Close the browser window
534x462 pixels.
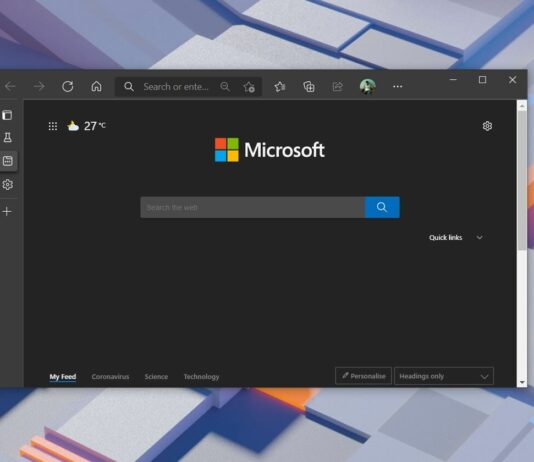pos(512,80)
